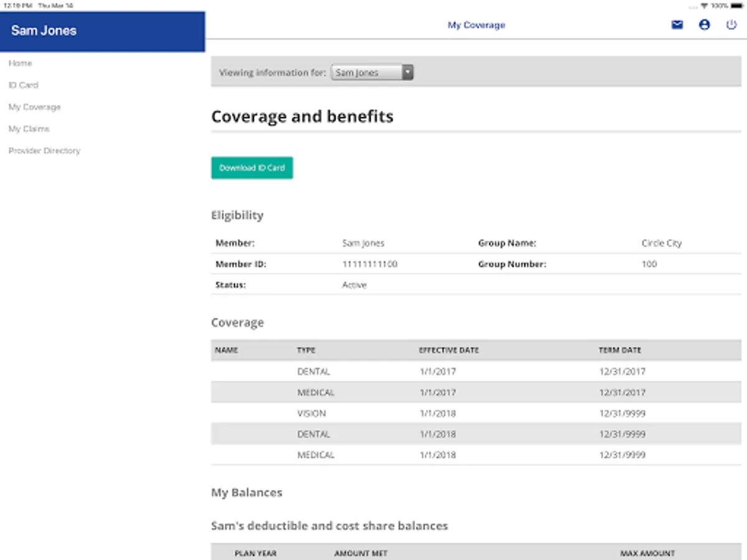Tap the battery status icon
Viewport: 747px width, 560px height.
click(x=736, y=5)
